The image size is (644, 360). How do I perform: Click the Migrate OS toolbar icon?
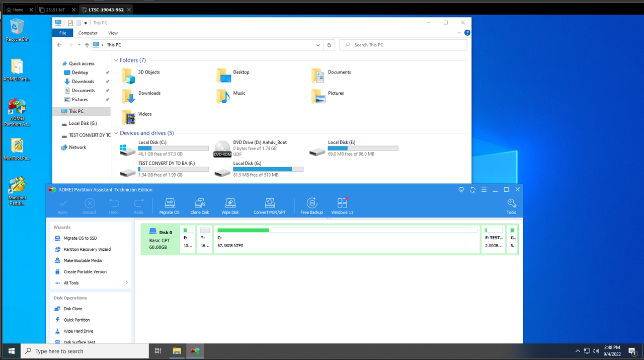[170, 206]
